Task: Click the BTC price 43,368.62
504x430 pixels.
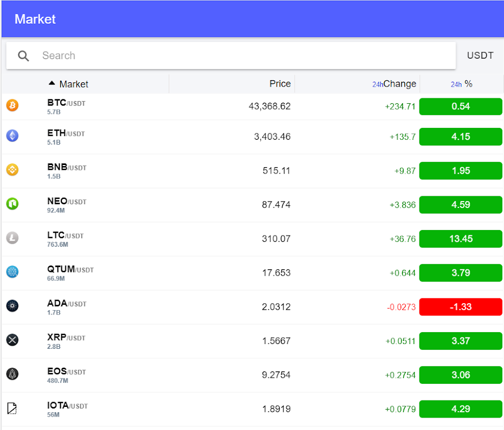Action: (x=269, y=106)
